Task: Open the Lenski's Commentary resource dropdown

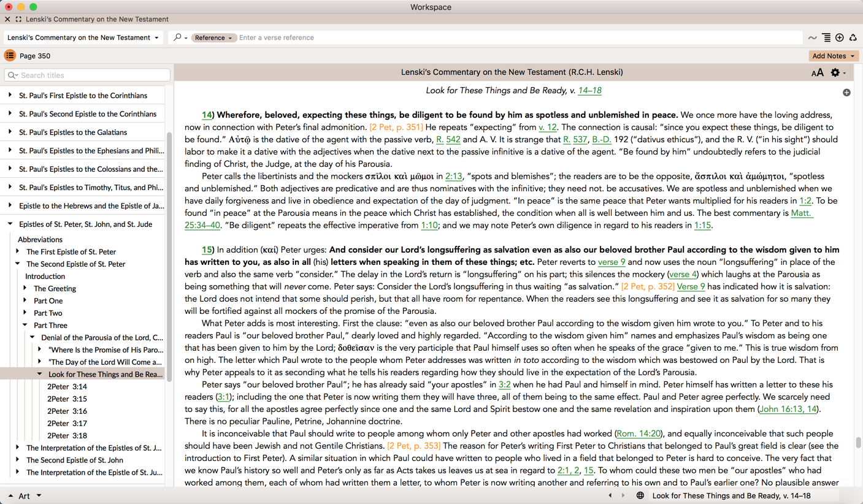Action: [83, 37]
